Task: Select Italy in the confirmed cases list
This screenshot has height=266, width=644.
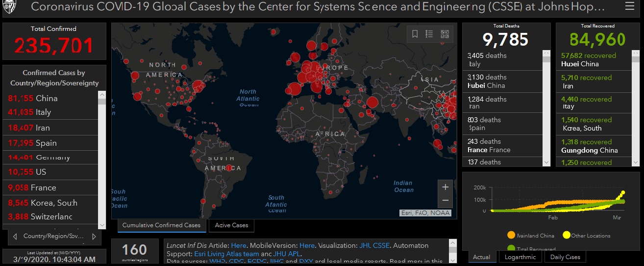Action: [43, 112]
